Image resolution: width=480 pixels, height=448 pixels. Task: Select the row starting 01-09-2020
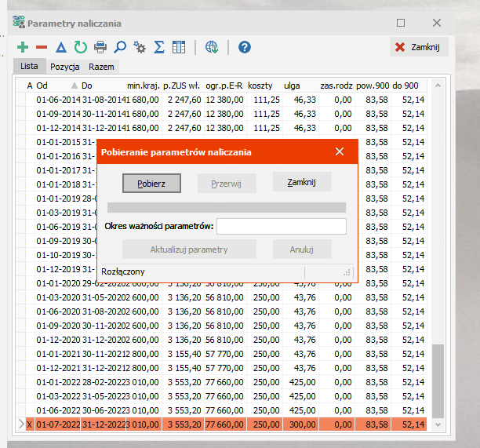pos(222,326)
